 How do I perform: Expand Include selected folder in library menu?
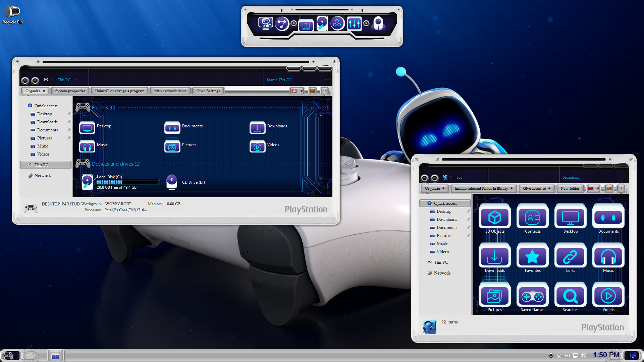point(483,188)
